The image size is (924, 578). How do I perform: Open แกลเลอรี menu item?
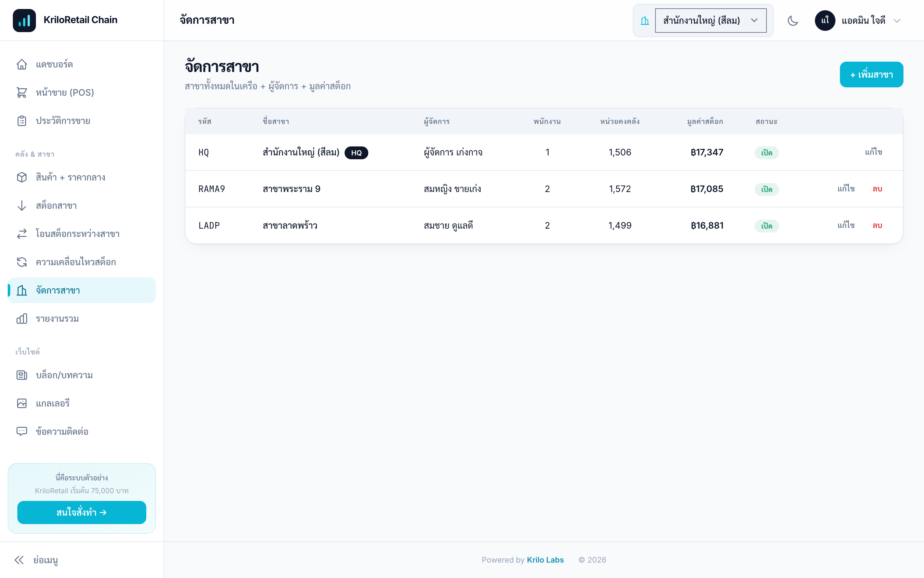pyautogui.click(x=82, y=403)
